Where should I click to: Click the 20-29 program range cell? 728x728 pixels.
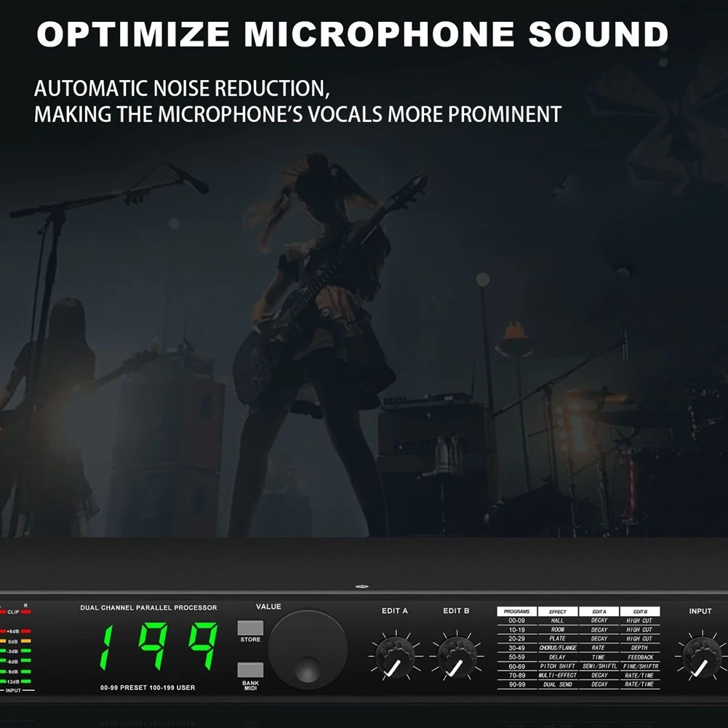click(x=517, y=639)
